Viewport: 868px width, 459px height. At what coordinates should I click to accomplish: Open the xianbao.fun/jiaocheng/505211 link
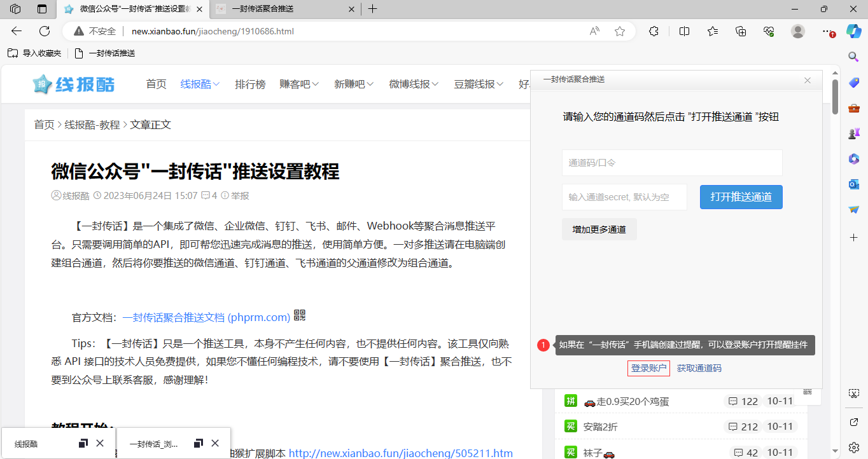[x=401, y=453]
